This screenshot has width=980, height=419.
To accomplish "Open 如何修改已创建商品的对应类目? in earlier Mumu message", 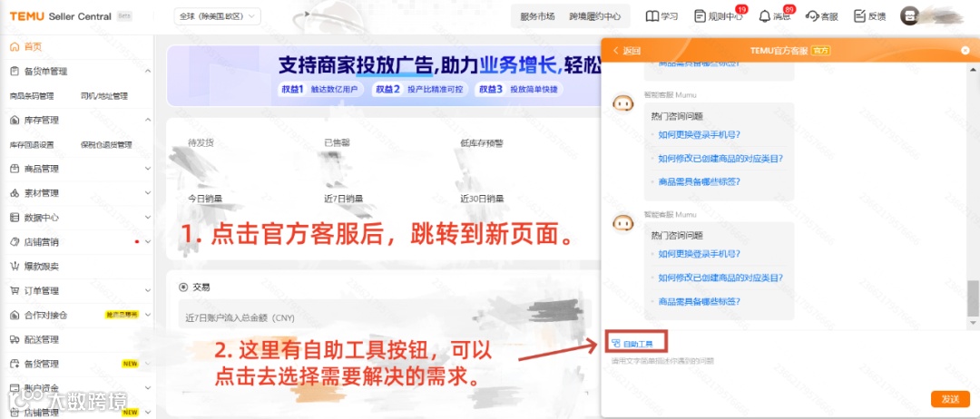I will pyautogui.click(x=720, y=159).
